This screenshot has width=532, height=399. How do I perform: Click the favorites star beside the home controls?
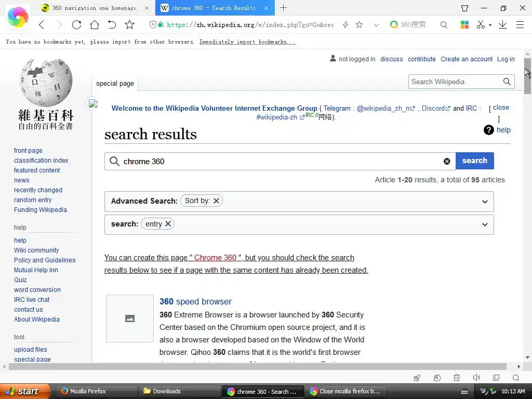click(x=129, y=24)
